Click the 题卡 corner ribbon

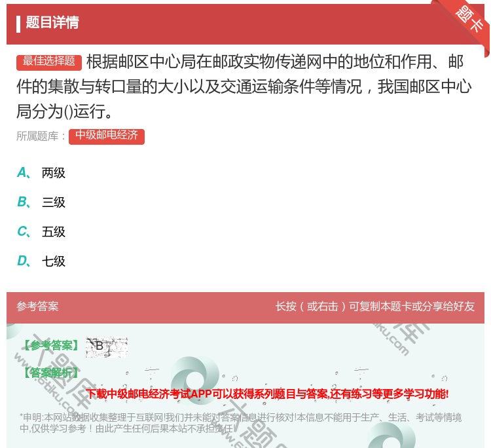tap(469, 20)
